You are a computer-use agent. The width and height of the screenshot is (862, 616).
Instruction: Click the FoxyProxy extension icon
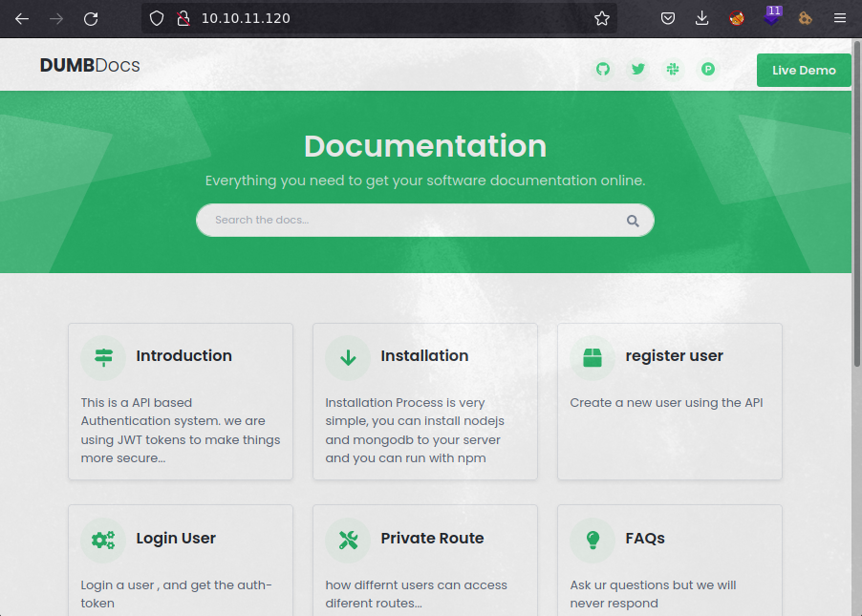click(737, 19)
